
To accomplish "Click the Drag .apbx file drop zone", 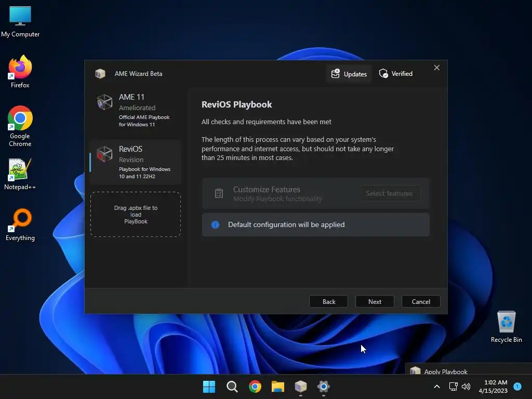I will (136, 214).
